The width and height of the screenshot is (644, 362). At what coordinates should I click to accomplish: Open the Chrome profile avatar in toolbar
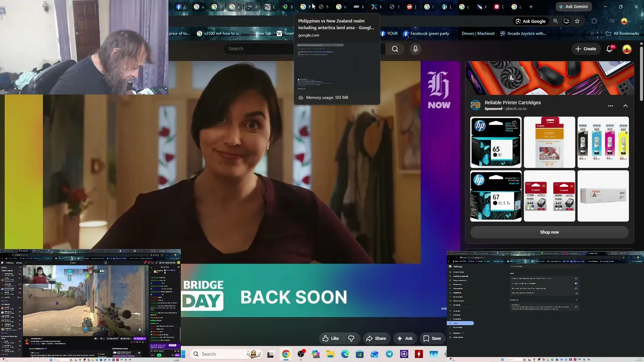click(x=624, y=21)
